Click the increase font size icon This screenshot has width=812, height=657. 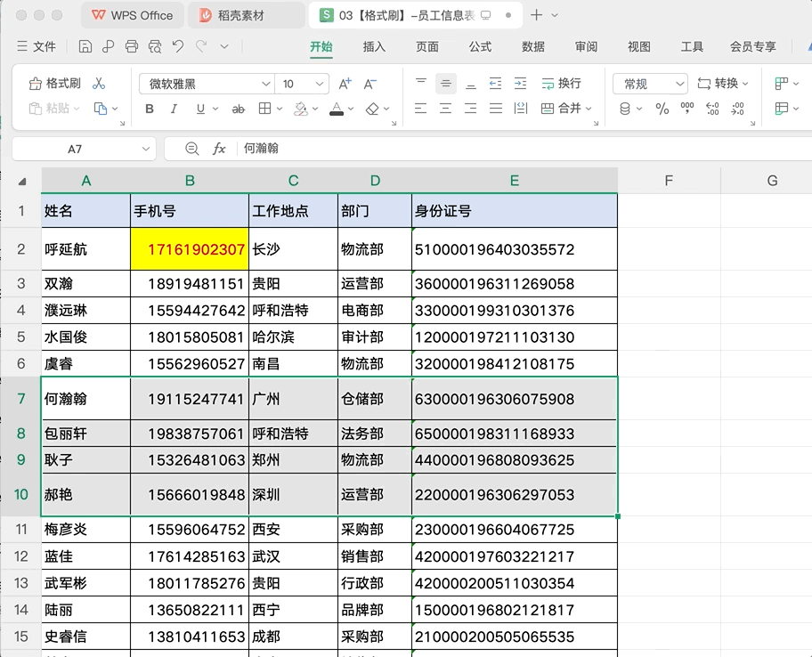(x=345, y=84)
